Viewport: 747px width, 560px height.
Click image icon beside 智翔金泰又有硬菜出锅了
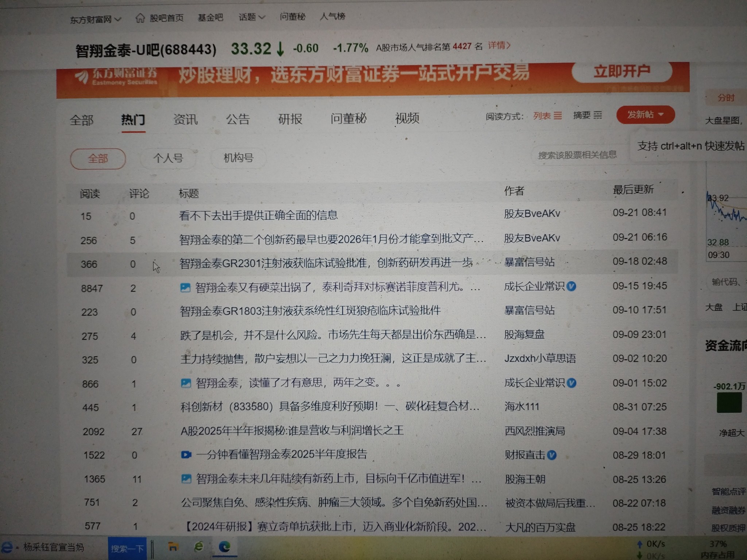point(185,288)
